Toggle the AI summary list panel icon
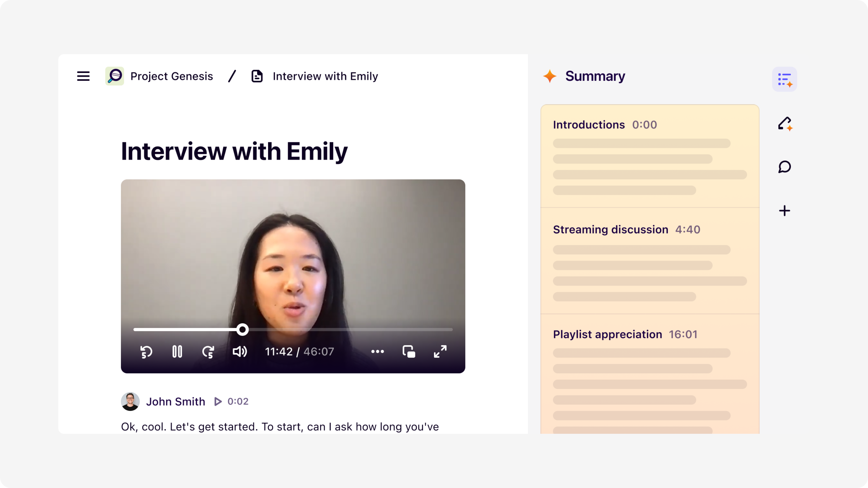Image resolution: width=868 pixels, height=488 pixels. pyautogui.click(x=784, y=79)
